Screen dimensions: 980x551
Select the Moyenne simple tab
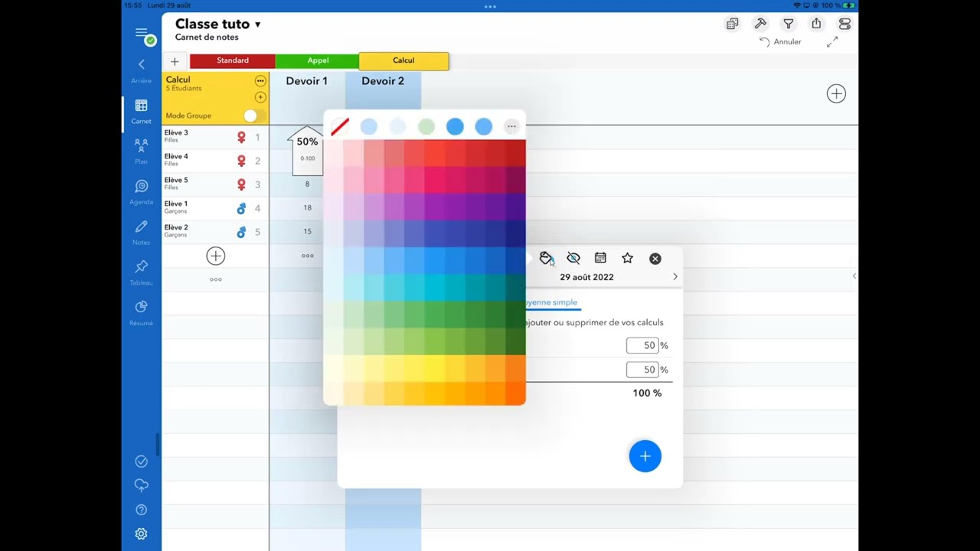pos(551,302)
